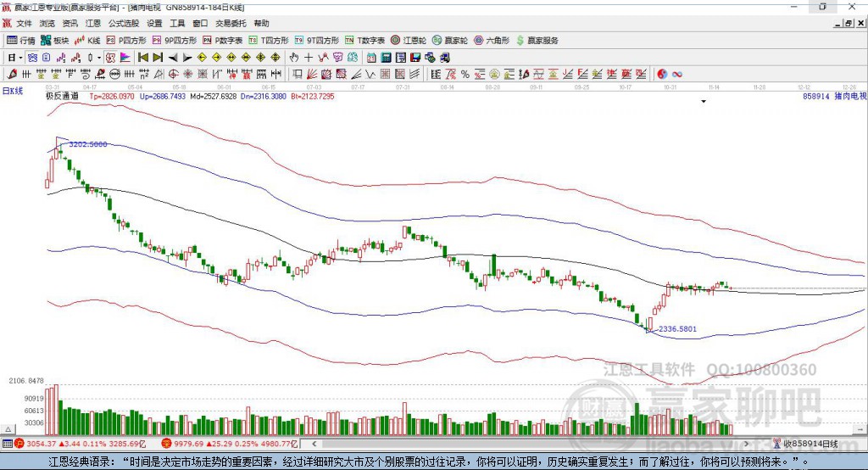868x470 pixels.
Task: Open the 浏览 menu
Action: (x=47, y=23)
